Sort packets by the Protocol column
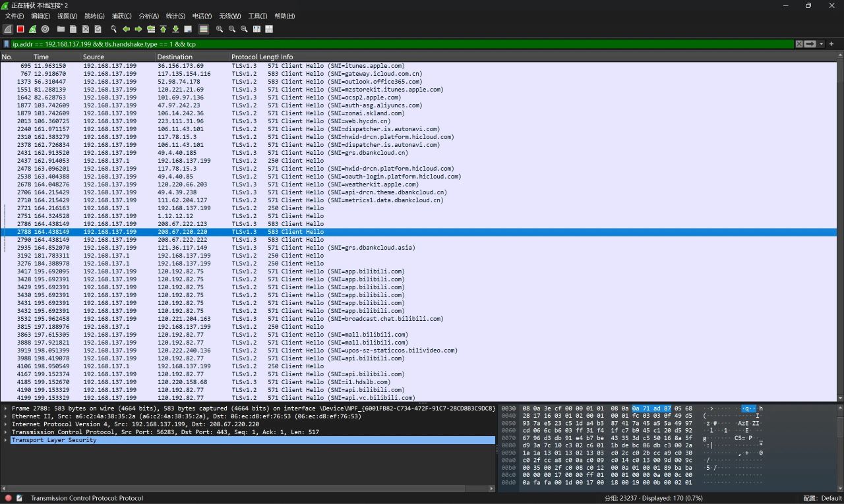This screenshot has height=504, width=844. (244, 57)
